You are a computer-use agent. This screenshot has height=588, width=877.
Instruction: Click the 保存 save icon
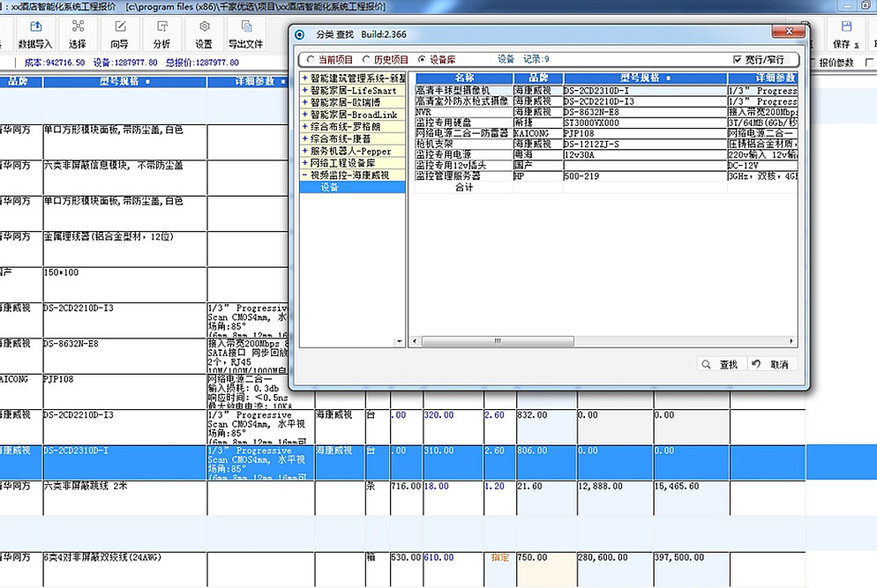(x=845, y=34)
